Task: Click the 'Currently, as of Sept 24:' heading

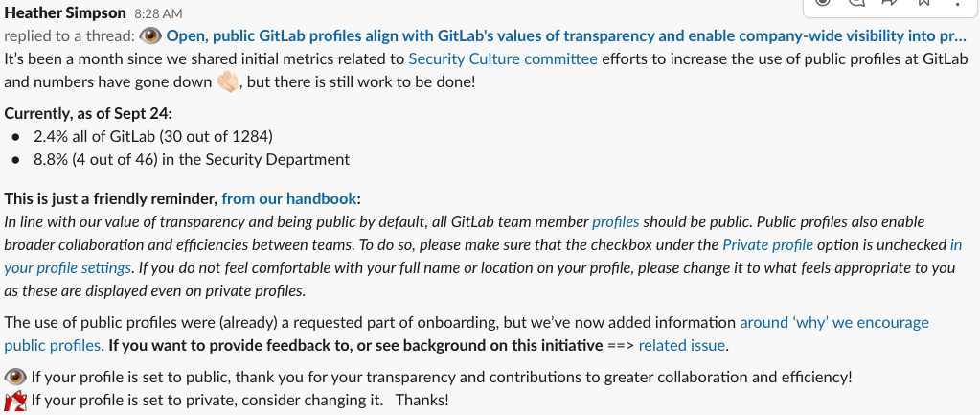Action: point(87,114)
